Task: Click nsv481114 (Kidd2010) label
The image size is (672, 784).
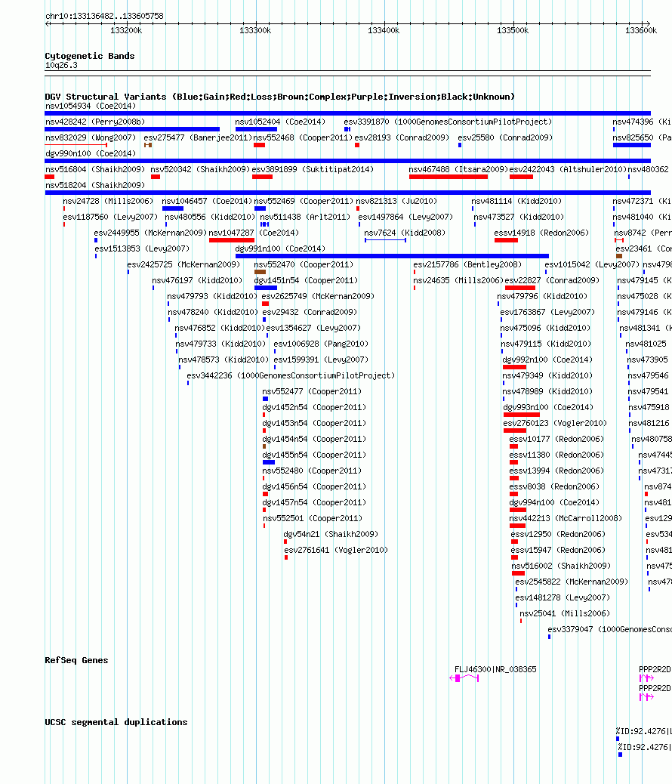Action: click(516, 201)
